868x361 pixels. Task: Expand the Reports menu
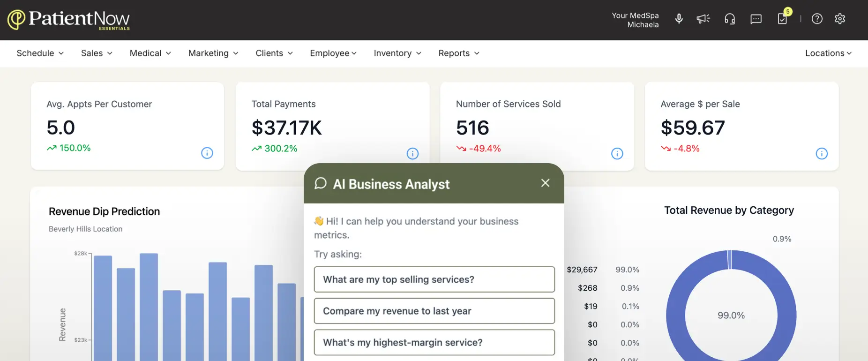[x=459, y=53]
